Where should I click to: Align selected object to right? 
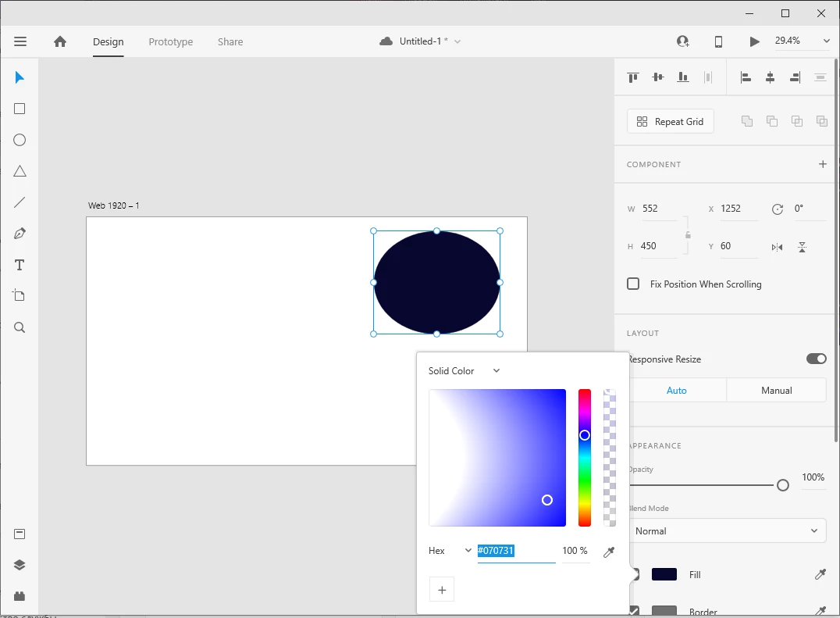[x=795, y=77]
